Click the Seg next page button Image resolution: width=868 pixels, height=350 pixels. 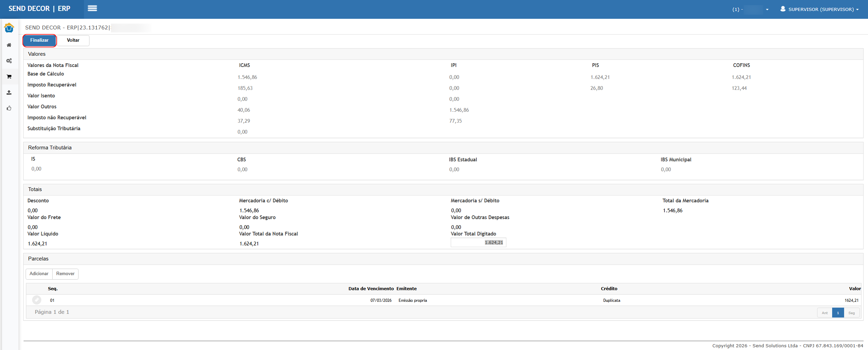tap(852, 313)
